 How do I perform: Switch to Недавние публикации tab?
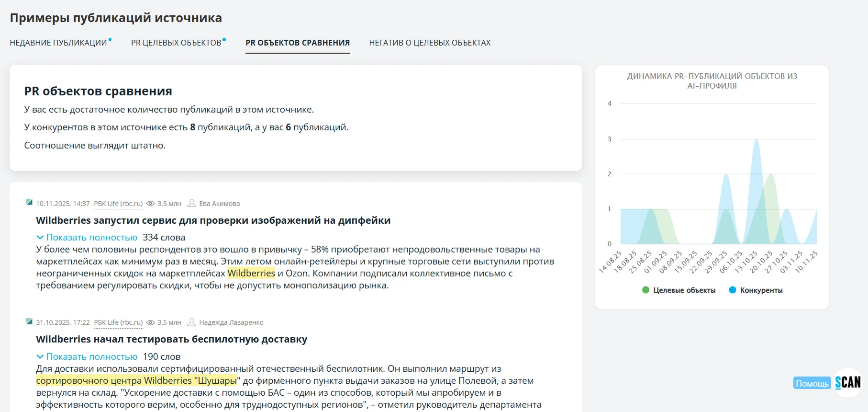click(58, 43)
